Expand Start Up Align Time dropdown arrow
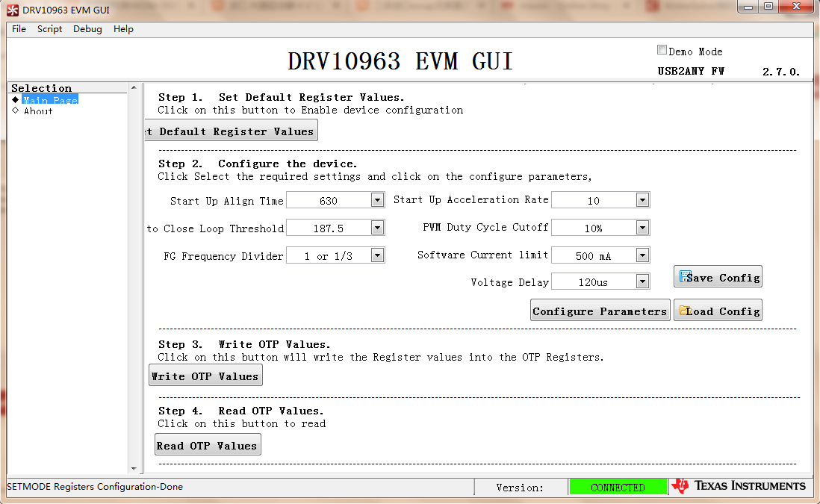The width and height of the screenshot is (820, 504). (377, 199)
